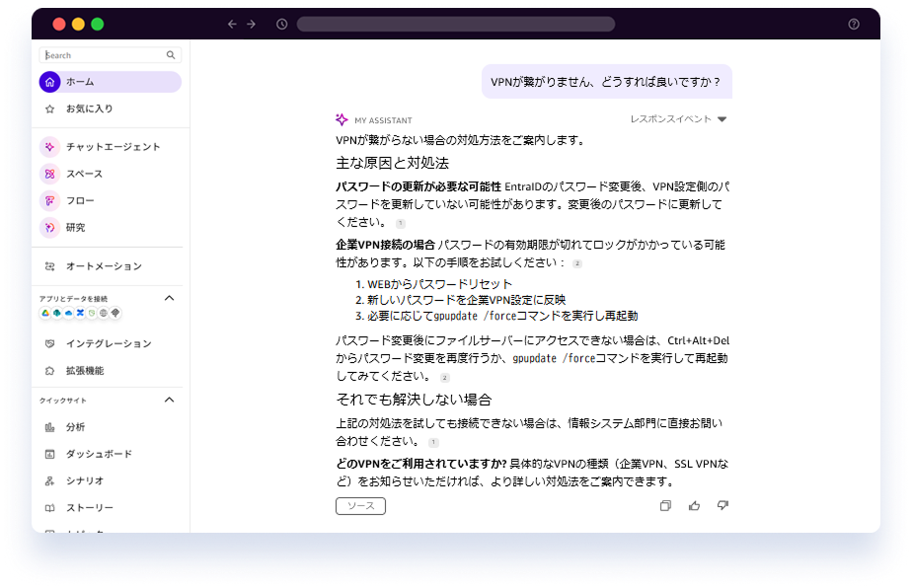Give a thumbs up to the response

(x=694, y=505)
